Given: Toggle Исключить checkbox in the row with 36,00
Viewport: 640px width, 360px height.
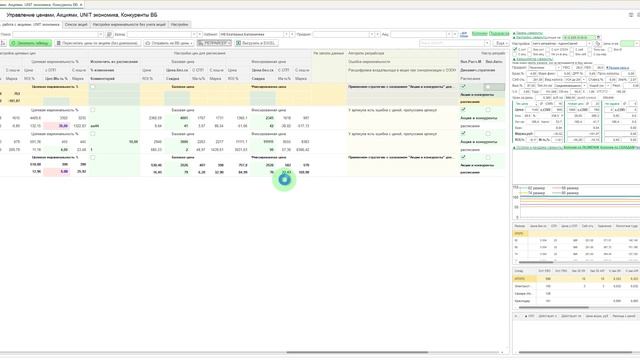Looking at the screenshot, I should [93, 110].
